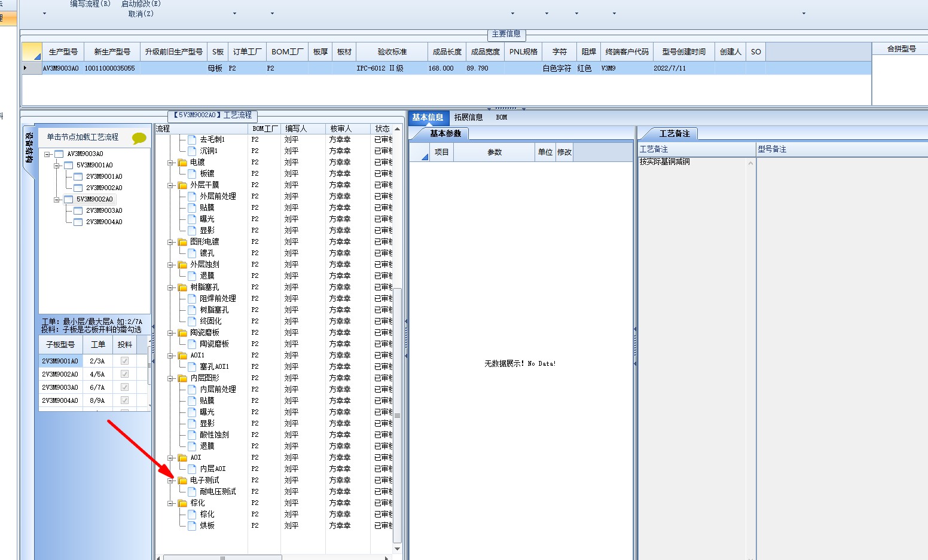Click the 外层蚀刻 folder icon
928x560 pixels.
182,265
